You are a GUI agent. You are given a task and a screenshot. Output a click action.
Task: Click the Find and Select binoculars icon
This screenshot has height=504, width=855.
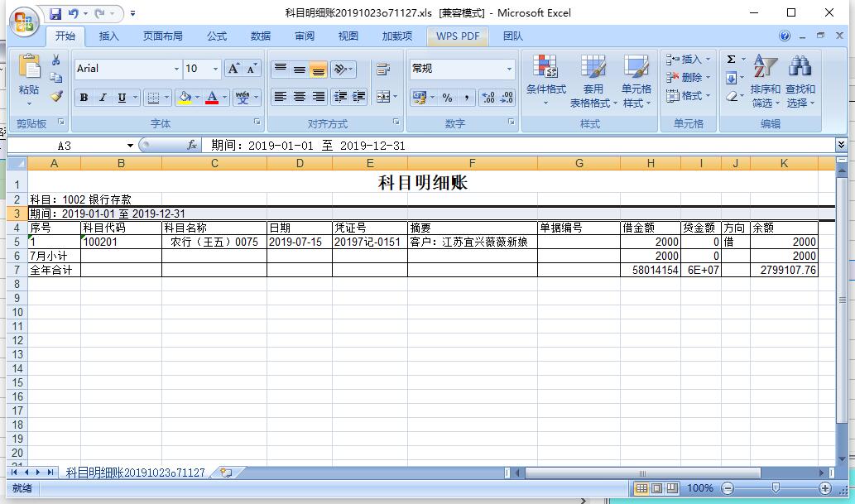[x=800, y=68]
